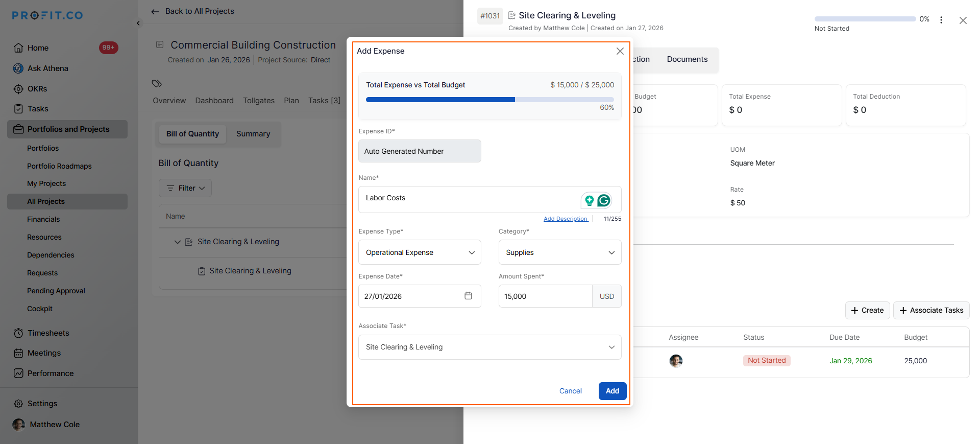Open the Category dropdown showing Supplies

pos(559,252)
